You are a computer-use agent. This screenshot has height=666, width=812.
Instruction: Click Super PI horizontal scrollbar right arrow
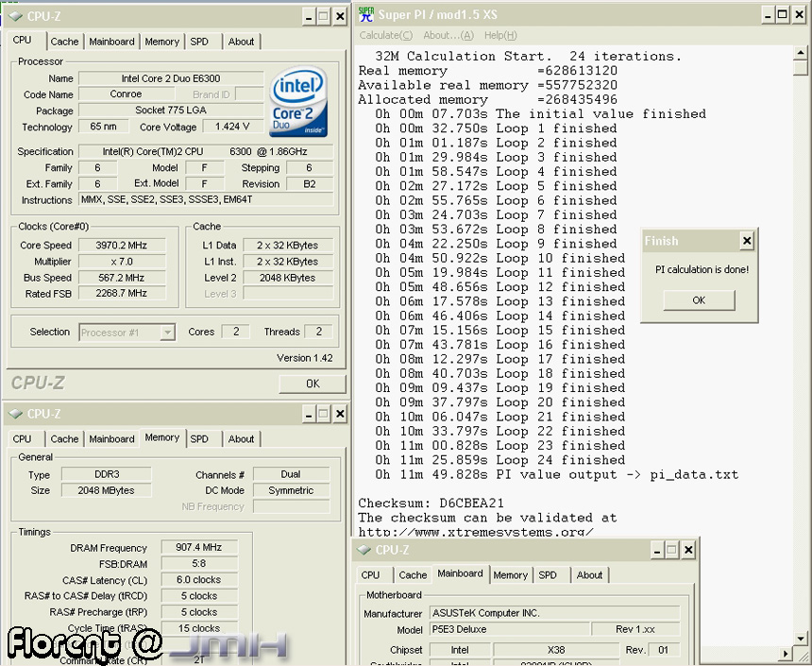[786, 654]
